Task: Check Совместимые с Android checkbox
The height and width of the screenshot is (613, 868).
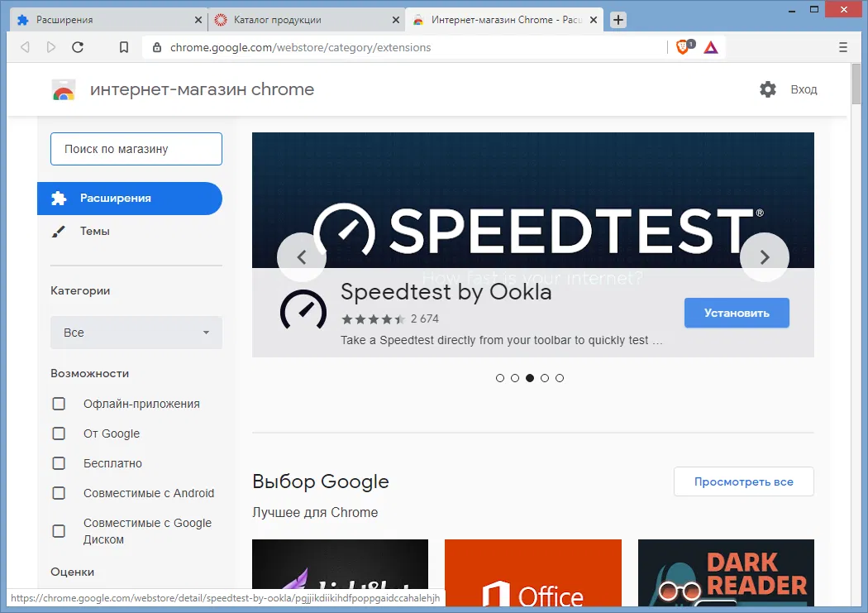Action: 59,493
